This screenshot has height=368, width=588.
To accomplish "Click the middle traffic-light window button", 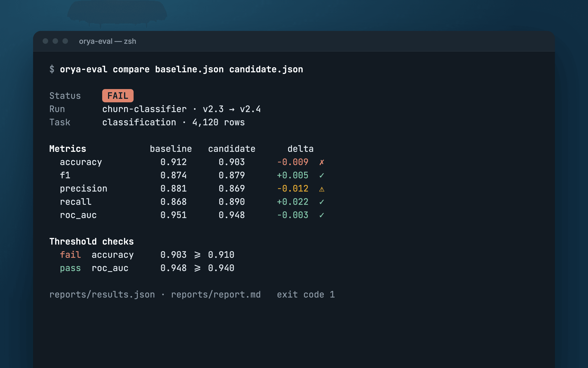I will pos(55,41).
